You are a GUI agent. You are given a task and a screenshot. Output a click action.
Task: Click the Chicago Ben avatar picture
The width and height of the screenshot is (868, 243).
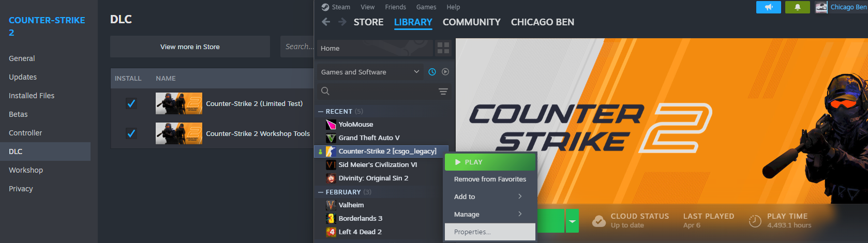(821, 7)
